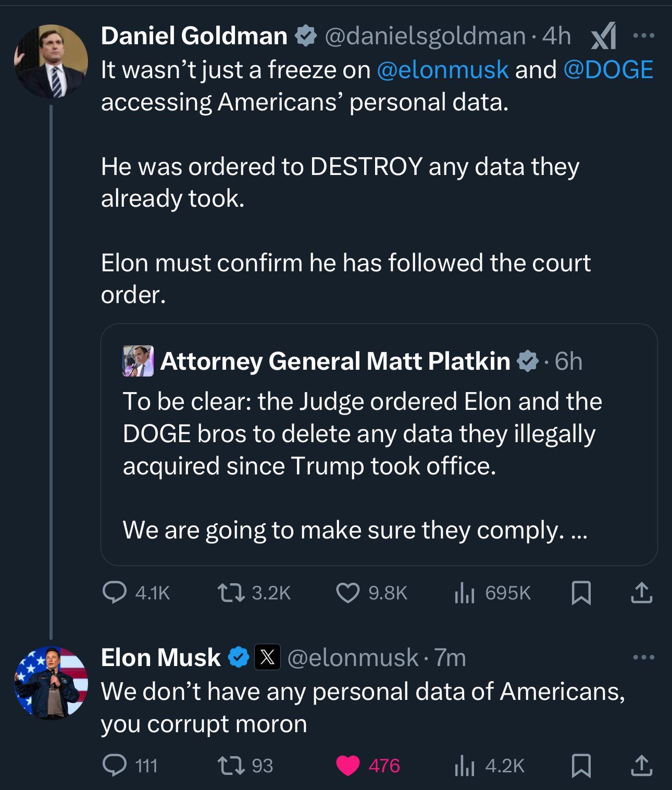The height and width of the screenshot is (790, 672).
Task: Unlike Elon Musk's reply with pink heart
Action: (x=348, y=766)
